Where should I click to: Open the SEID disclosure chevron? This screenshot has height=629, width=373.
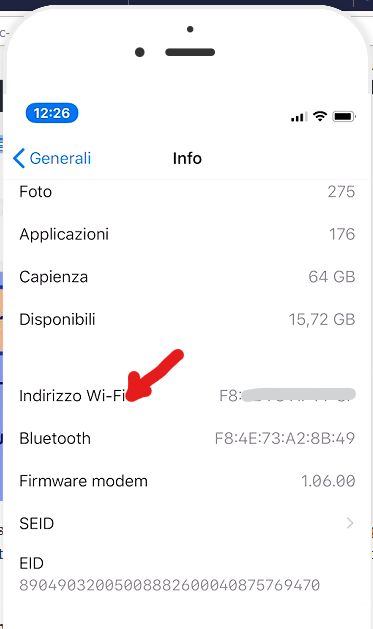click(x=350, y=523)
